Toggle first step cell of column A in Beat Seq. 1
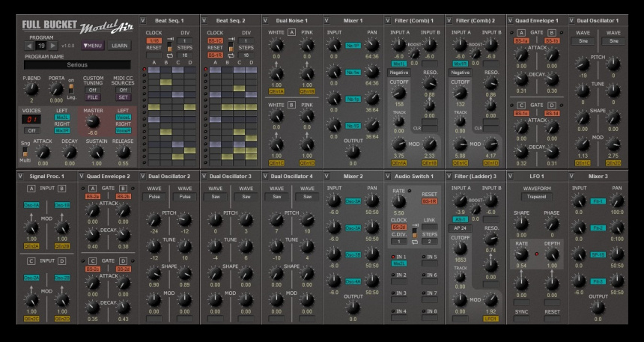644x342 pixels. (154, 70)
